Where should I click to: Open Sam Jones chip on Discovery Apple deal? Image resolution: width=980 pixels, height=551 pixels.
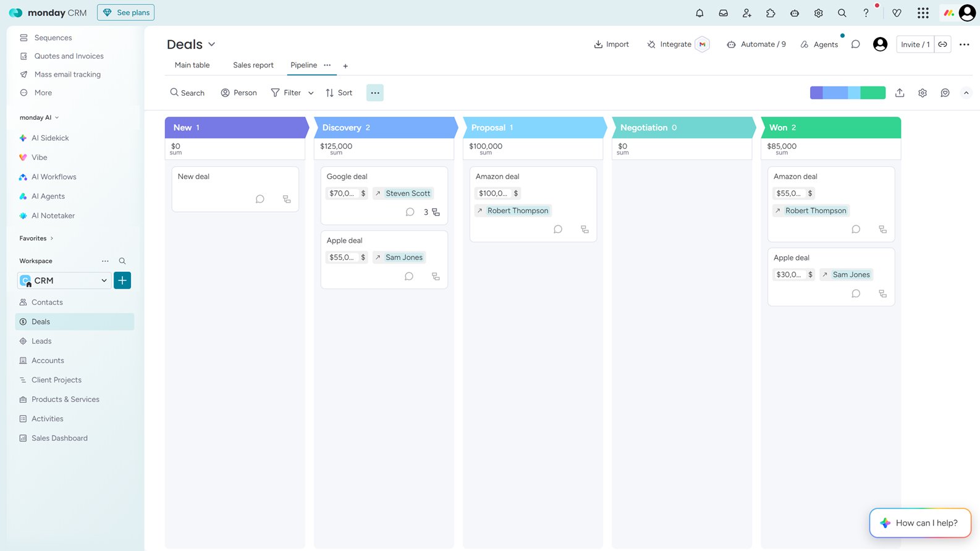(399, 258)
